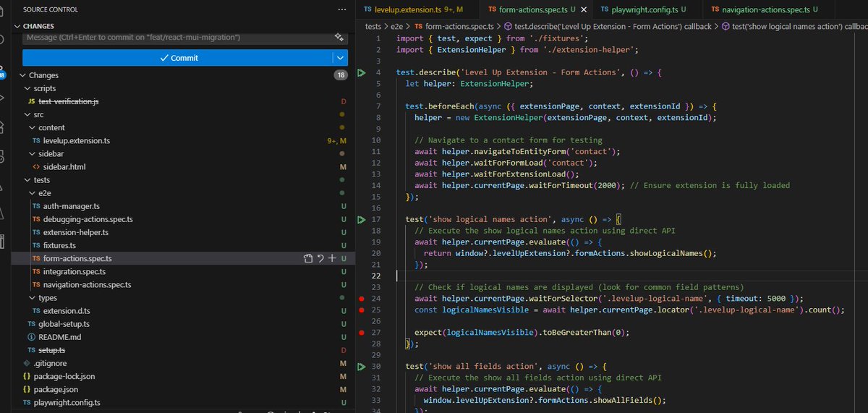The image size is (868, 413).
Task: Click JS icon of test-verification.js
Action: (32, 101)
